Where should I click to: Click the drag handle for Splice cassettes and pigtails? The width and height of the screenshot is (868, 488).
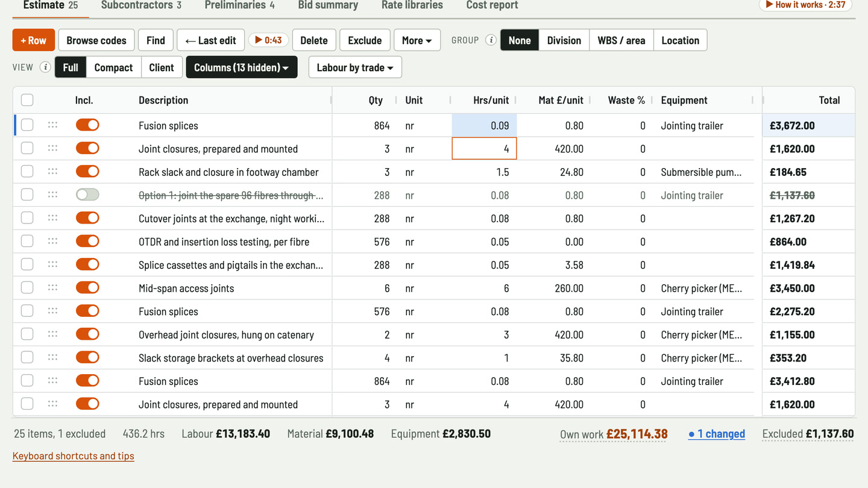[52, 264]
